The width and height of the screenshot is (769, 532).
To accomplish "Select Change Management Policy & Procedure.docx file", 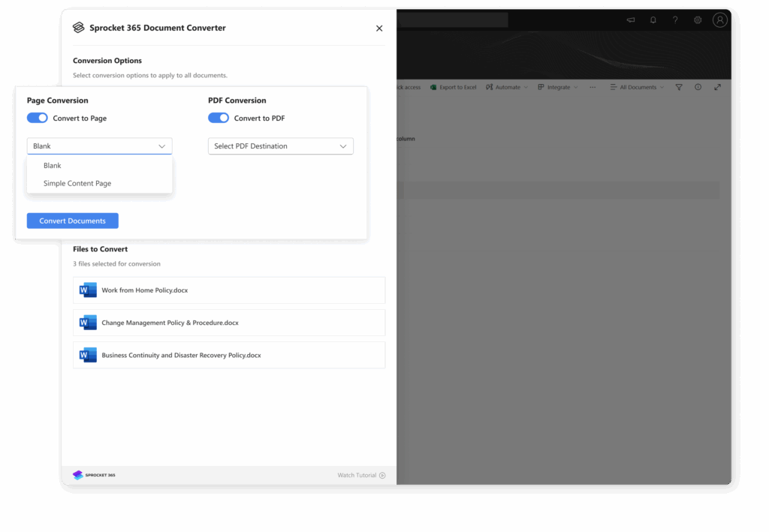I will point(229,323).
